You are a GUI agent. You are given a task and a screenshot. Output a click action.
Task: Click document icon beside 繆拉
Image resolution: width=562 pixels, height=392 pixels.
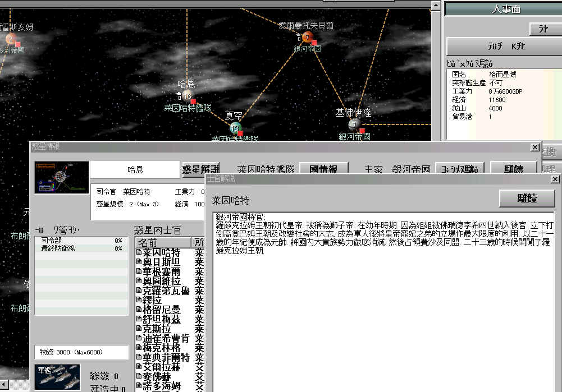click(x=139, y=299)
